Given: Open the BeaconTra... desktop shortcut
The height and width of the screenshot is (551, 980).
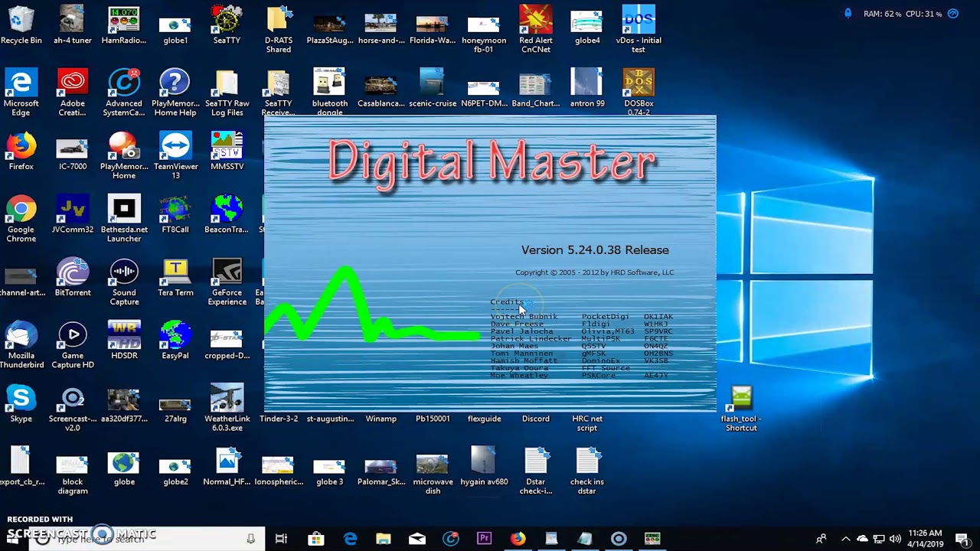Looking at the screenshot, I should [227, 214].
